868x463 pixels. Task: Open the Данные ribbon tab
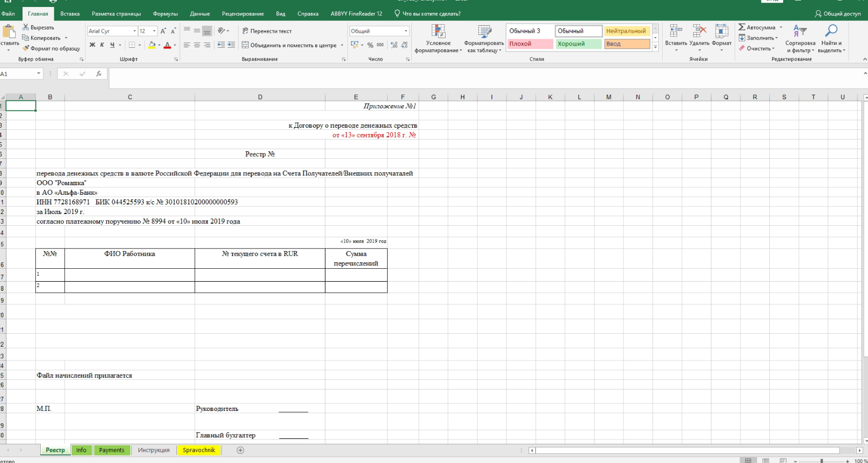(x=200, y=14)
